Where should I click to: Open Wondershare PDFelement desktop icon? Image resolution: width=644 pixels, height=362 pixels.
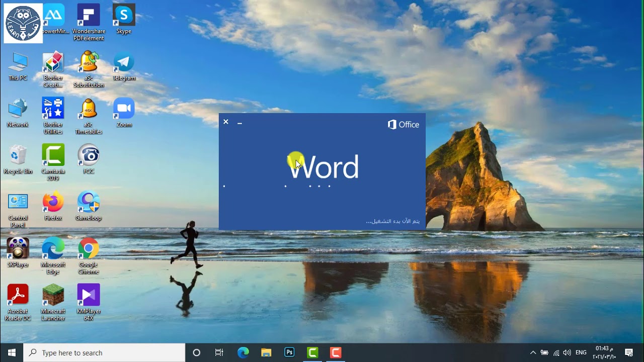(x=89, y=23)
